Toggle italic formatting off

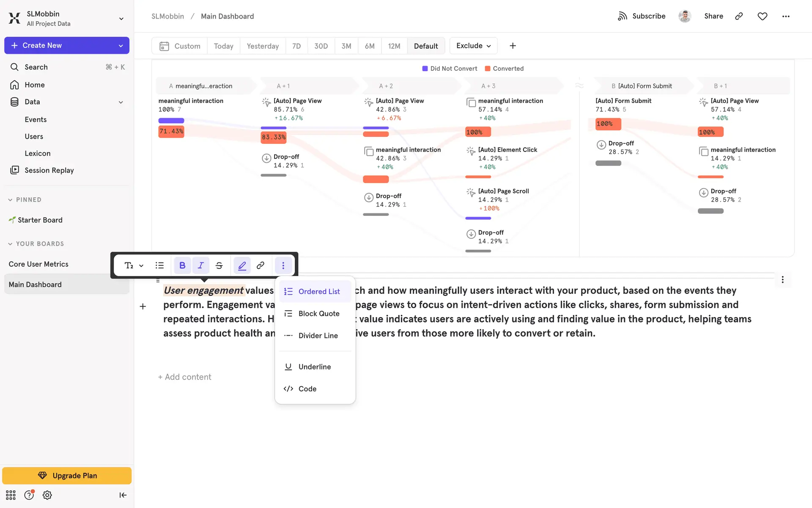point(201,265)
